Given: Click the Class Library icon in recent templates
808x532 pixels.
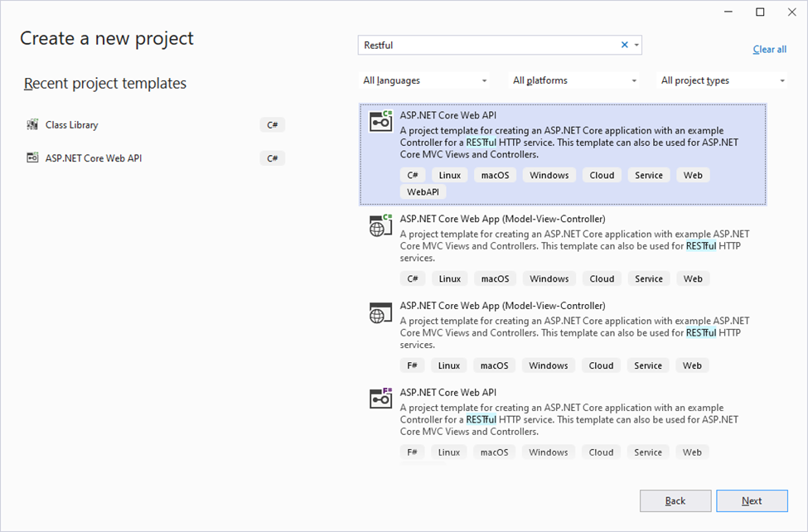Looking at the screenshot, I should click(32, 125).
